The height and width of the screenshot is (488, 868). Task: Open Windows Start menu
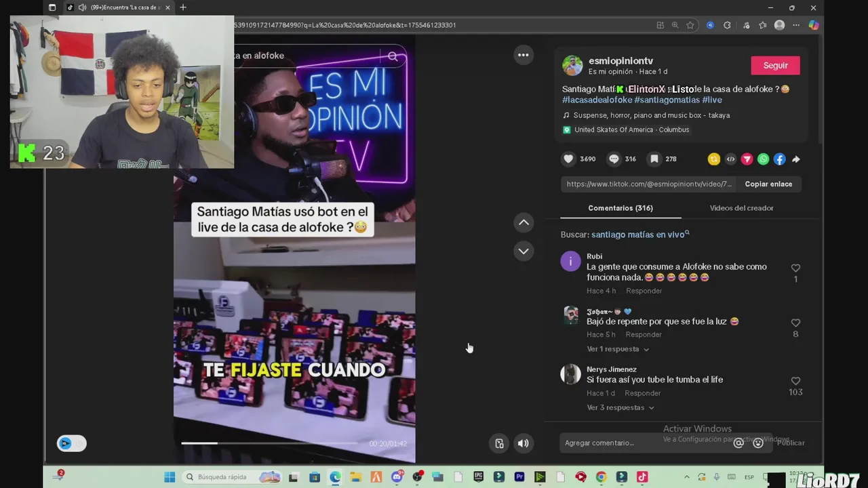[170, 477]
